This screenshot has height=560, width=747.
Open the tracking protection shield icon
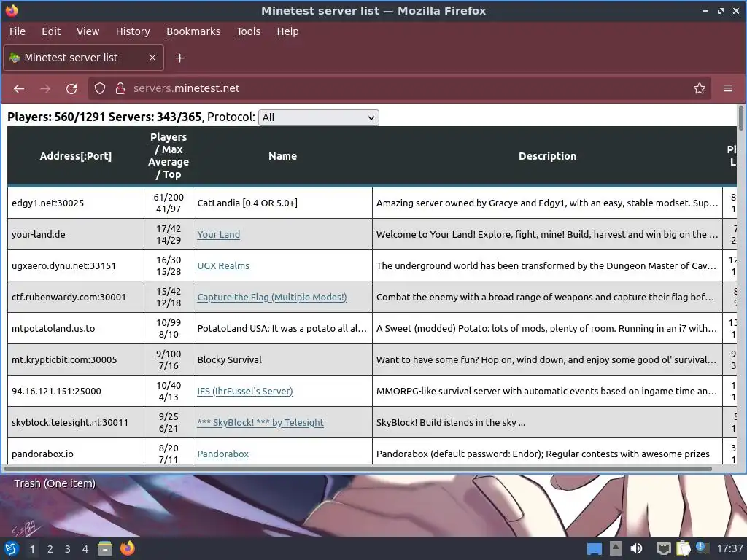coord(99,88)
